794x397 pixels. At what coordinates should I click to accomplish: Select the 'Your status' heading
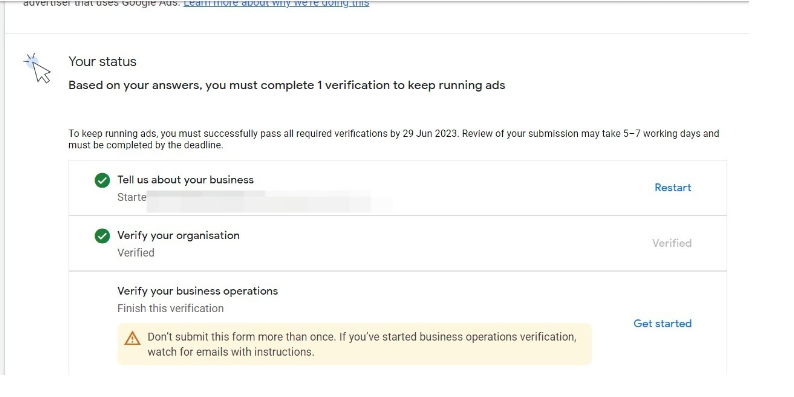(x=102, y=62)
